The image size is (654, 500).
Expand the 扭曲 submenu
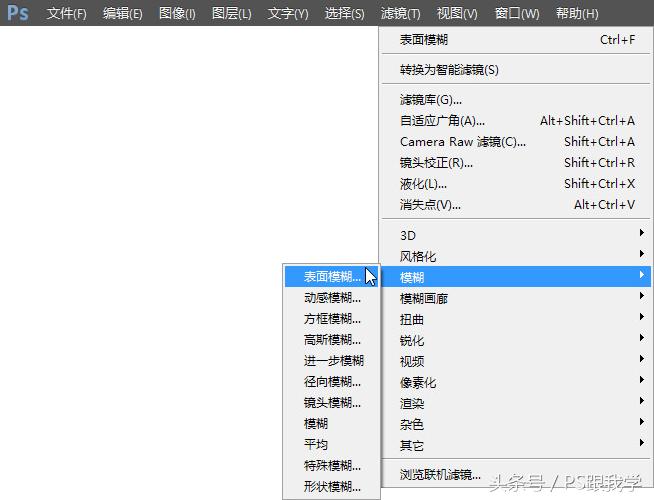(x=516, y=319)
